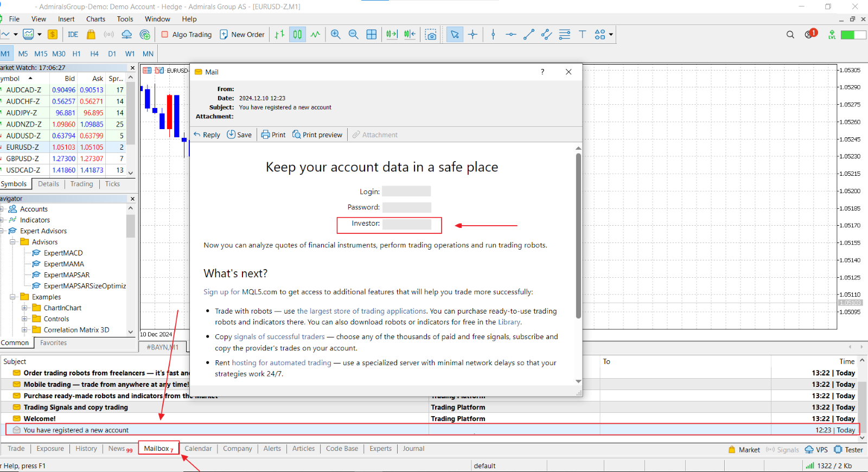Switch to the Journal tab

[413, 449]
